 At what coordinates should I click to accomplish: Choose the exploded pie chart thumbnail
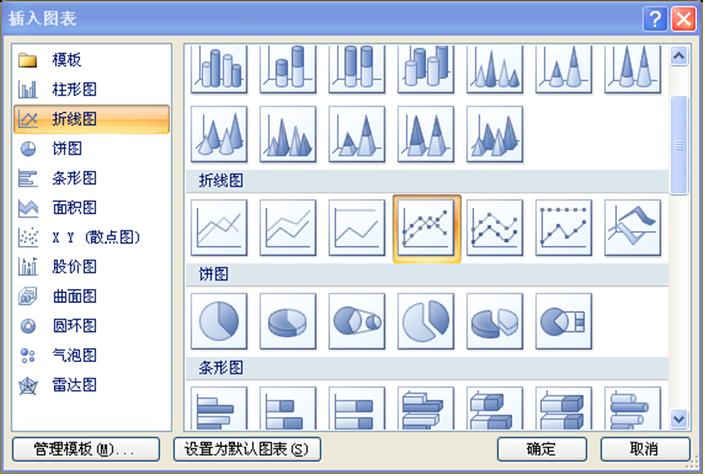[426, 321]
